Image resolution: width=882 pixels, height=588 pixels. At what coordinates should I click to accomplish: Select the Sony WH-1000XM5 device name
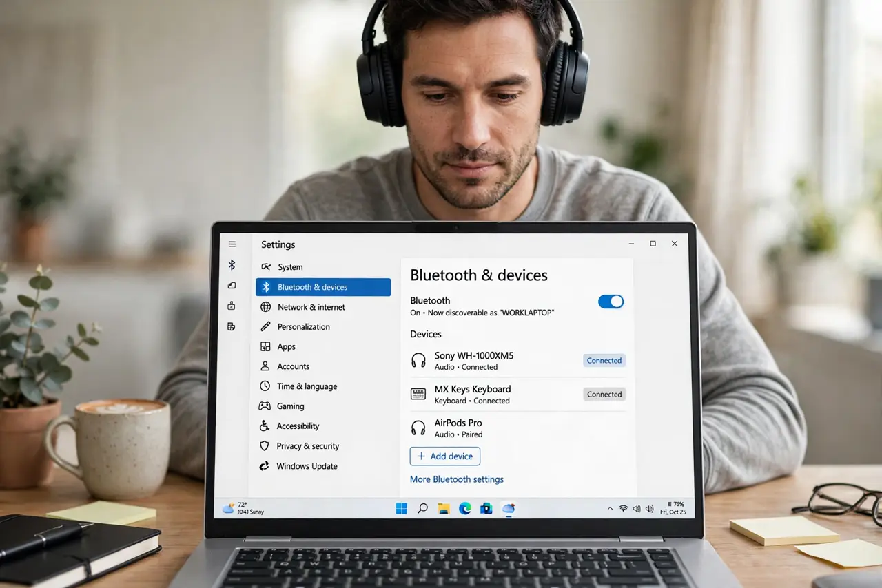point(474,356)
